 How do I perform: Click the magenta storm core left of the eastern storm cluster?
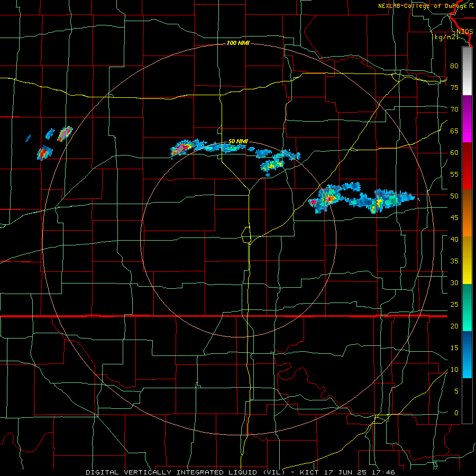pos(313,202)
